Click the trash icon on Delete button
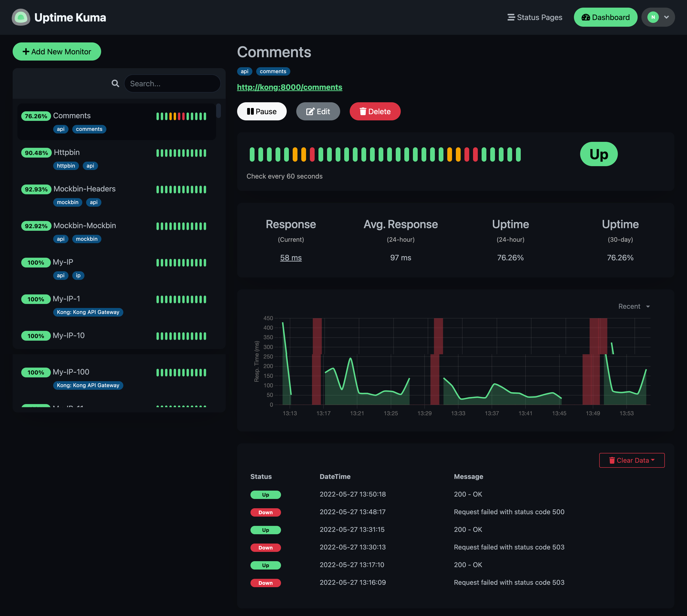Screen dimensions: 687x616 [x=363, y=112]
